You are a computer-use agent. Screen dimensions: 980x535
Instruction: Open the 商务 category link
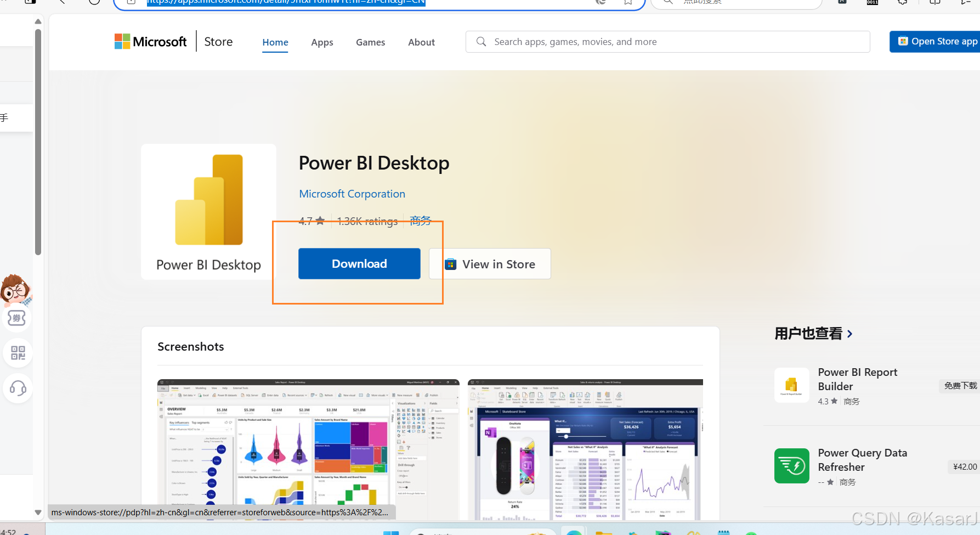(x=421, y=221)
